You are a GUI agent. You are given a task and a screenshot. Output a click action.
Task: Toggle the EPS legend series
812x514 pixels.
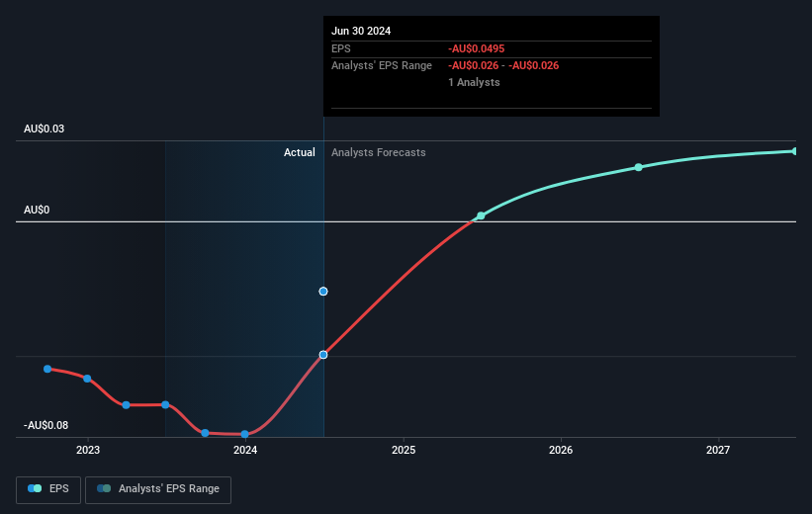coord(48,489)
